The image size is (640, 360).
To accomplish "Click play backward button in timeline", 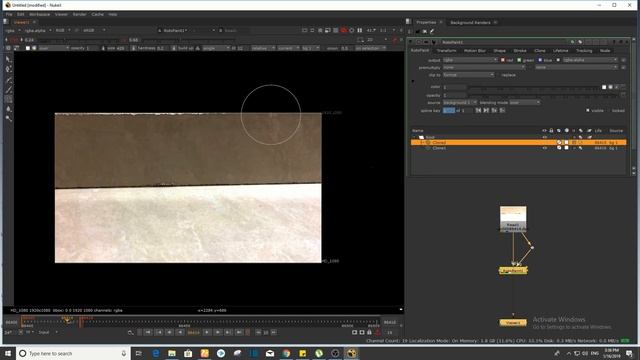I will pos(180,333).
